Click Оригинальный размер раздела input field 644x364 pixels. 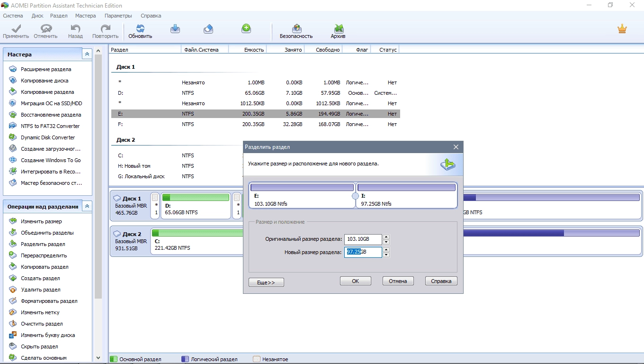(363, 239)
